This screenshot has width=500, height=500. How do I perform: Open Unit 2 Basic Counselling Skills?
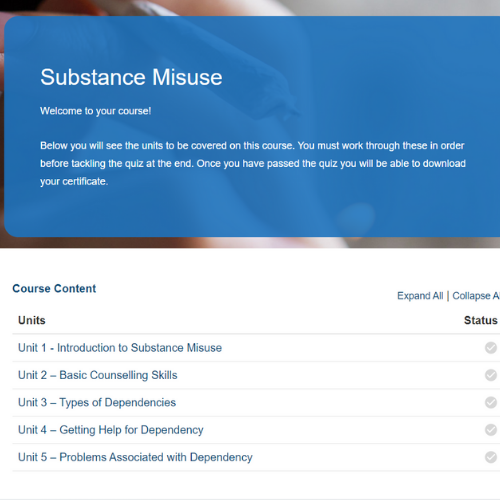[98, 375]
